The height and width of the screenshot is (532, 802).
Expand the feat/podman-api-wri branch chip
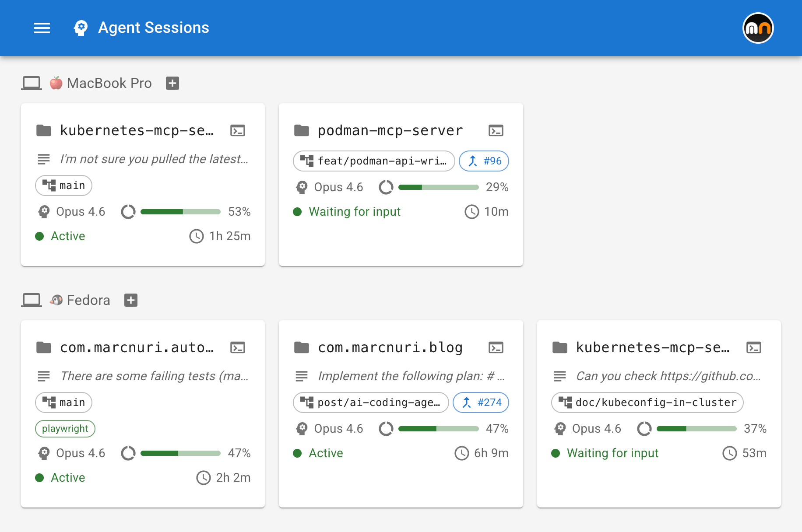click(x=373, y=161)
